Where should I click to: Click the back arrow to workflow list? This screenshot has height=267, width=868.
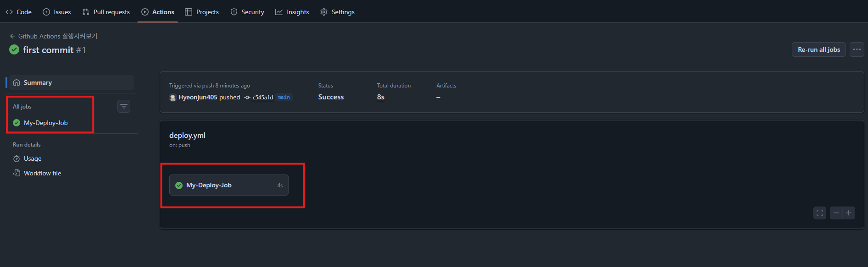point(12,36)
